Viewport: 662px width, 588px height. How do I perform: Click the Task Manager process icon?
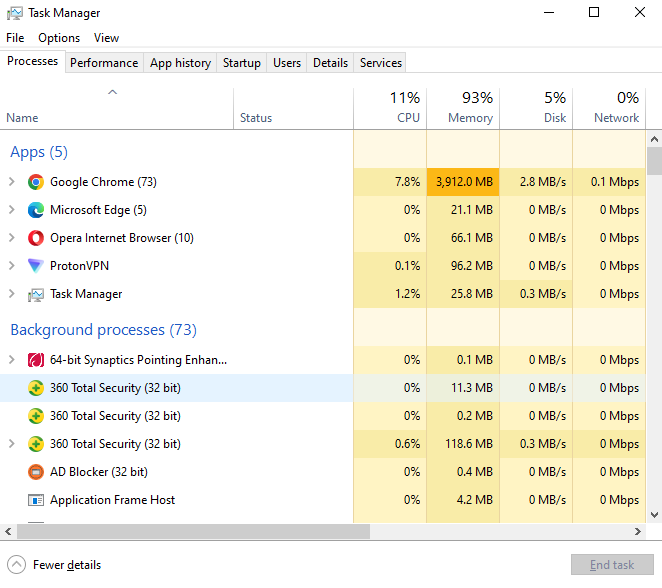point(36,294)
